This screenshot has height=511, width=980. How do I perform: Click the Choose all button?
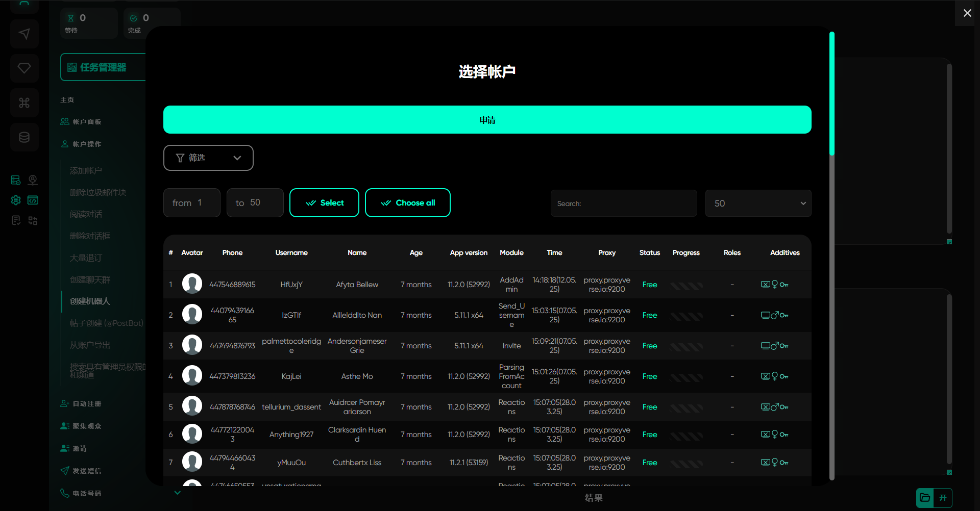(407, 203)
